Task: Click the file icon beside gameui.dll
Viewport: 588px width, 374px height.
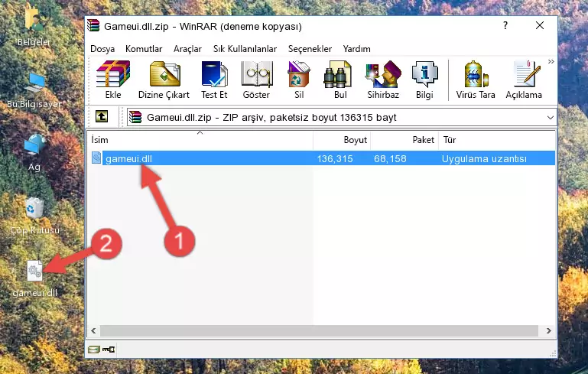Action: coord(96,158)
